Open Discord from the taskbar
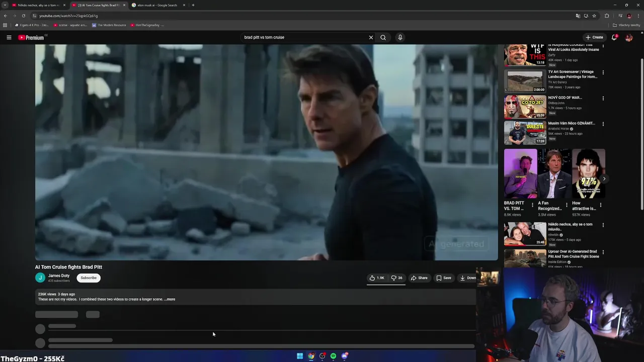The height and width of the screenshot is (362, 644). coord(344,356)
